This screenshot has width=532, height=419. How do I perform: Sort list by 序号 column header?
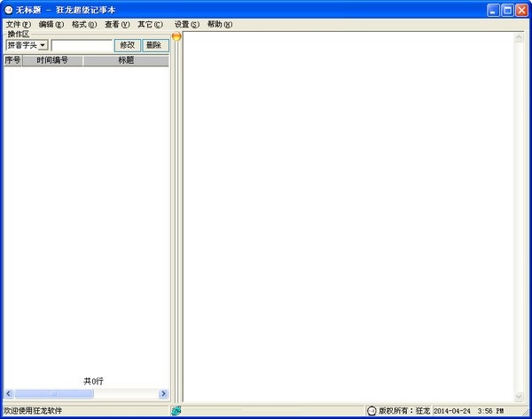[x=12, y=61]
